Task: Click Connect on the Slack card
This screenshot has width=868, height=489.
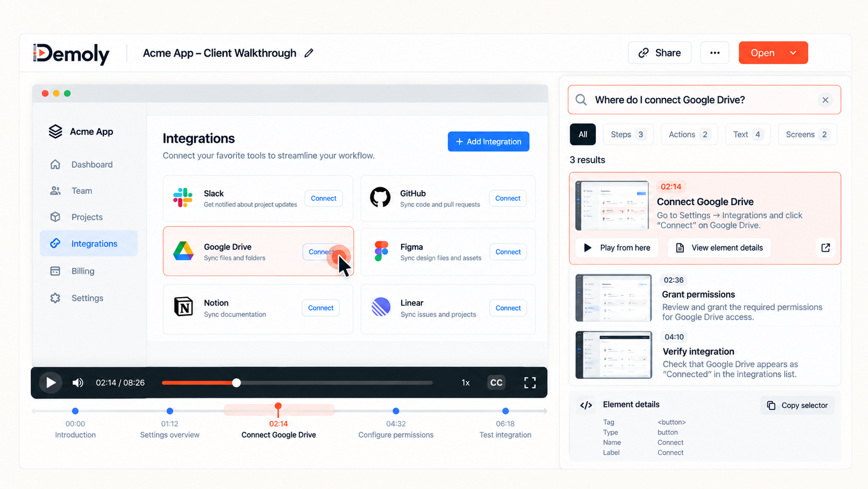Action: (323, 199)
